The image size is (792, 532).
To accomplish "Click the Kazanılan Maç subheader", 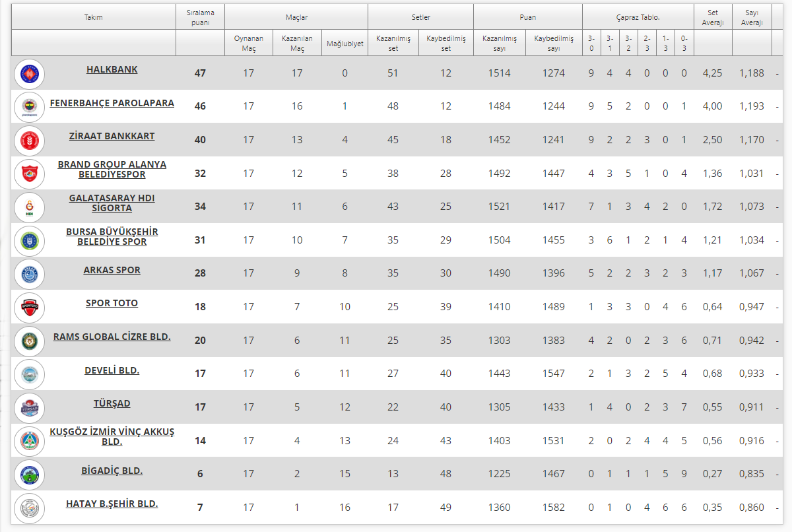I will coord(297,43).
